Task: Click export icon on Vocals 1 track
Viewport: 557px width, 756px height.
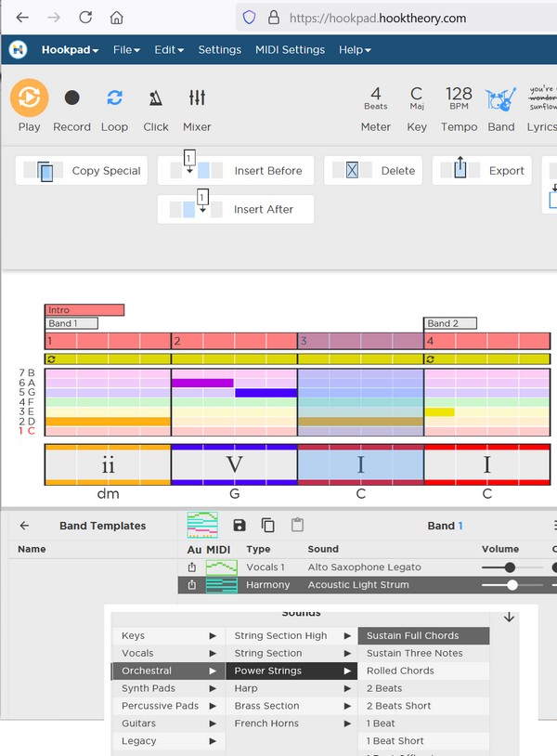Action: point(192,567)
